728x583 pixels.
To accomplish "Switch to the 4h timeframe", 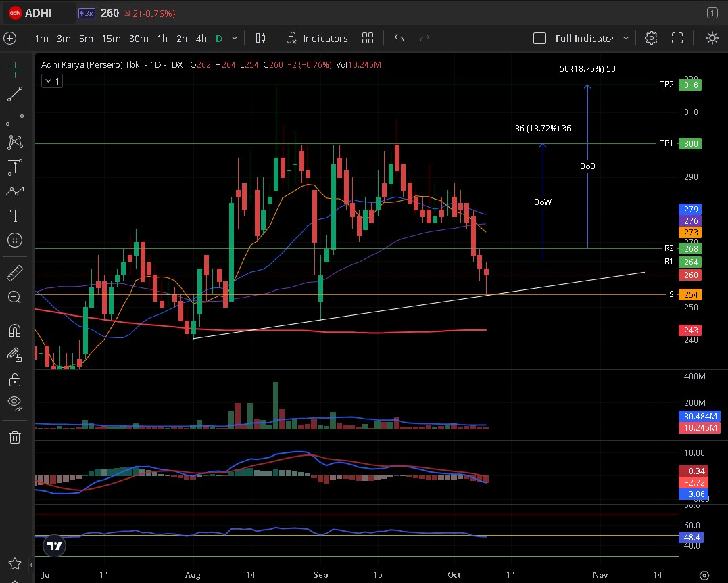I will (x=201, y=39).
